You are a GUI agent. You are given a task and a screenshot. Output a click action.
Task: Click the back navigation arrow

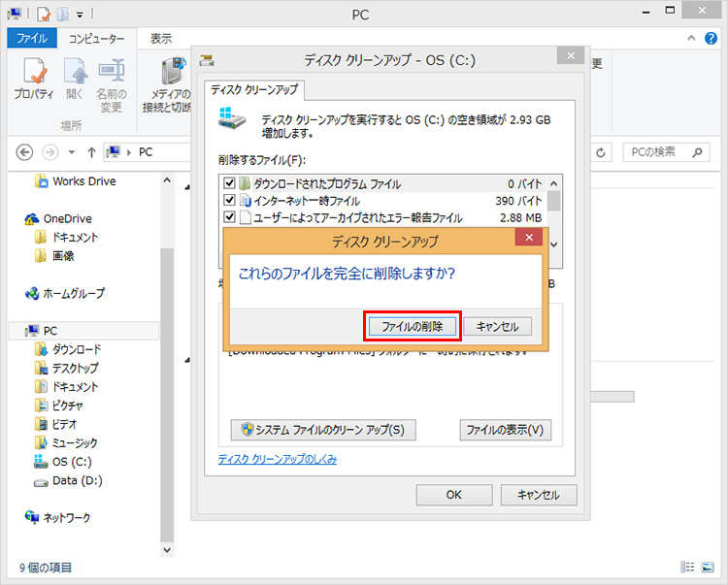point(25,152)
